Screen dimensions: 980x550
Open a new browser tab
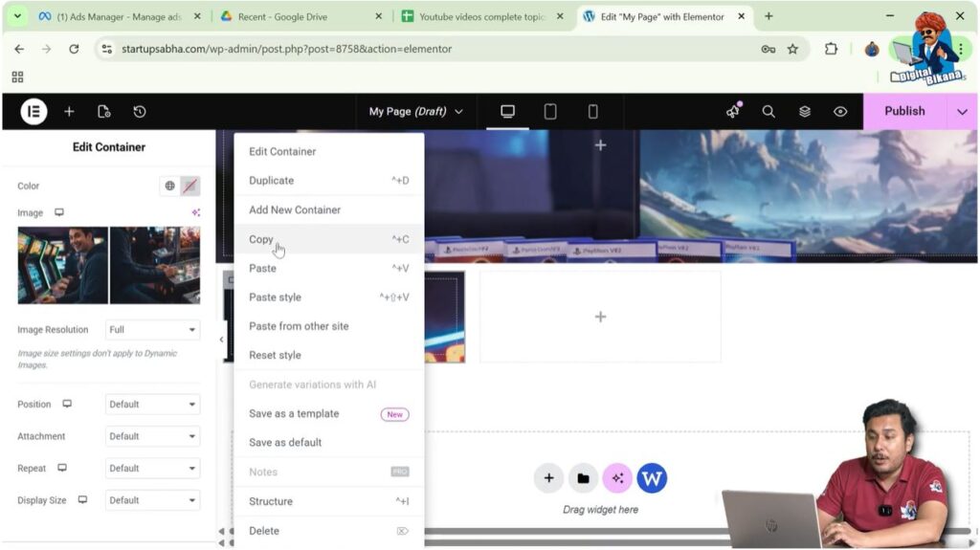click(x=768, y=16)
